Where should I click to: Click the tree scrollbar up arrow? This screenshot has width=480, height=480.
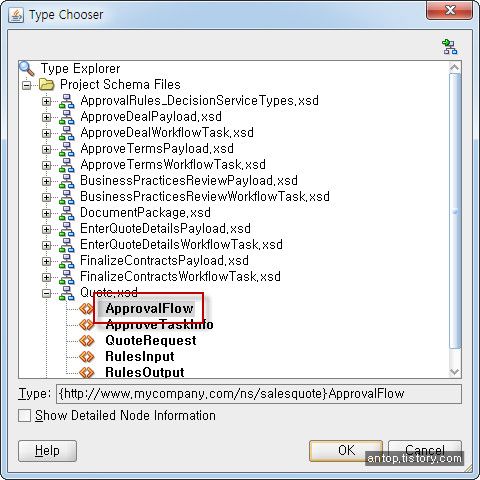tap(455, 68)
